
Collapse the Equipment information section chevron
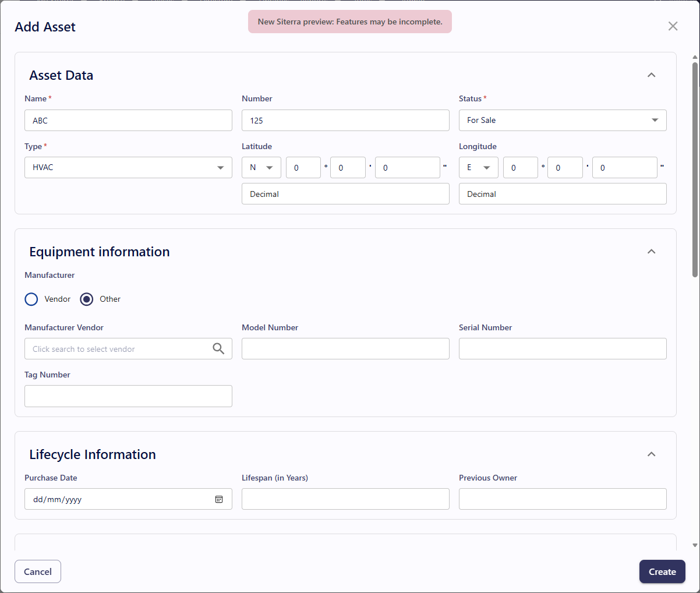coord(652,252)
